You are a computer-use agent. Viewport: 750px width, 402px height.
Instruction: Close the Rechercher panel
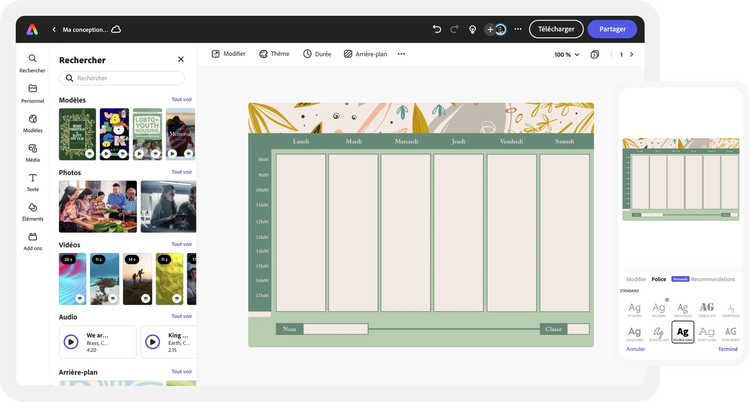181,59
